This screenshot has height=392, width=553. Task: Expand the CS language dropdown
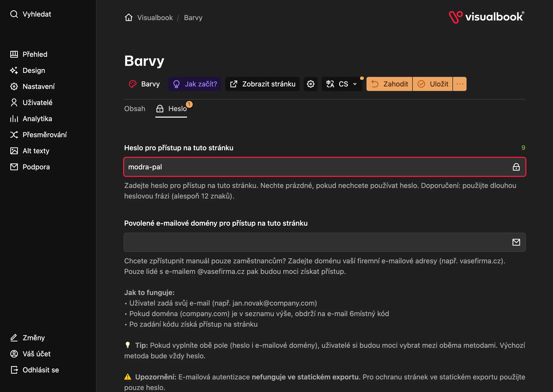pos(342,84)
